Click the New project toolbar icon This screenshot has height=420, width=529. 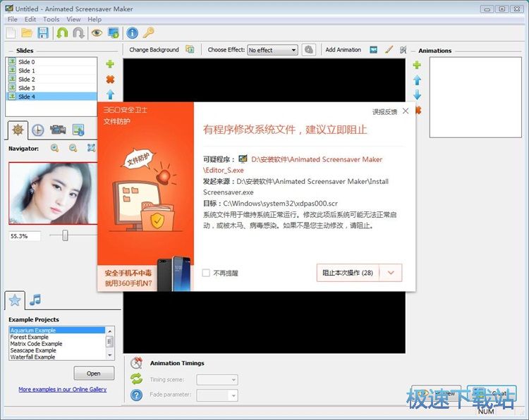11,32
